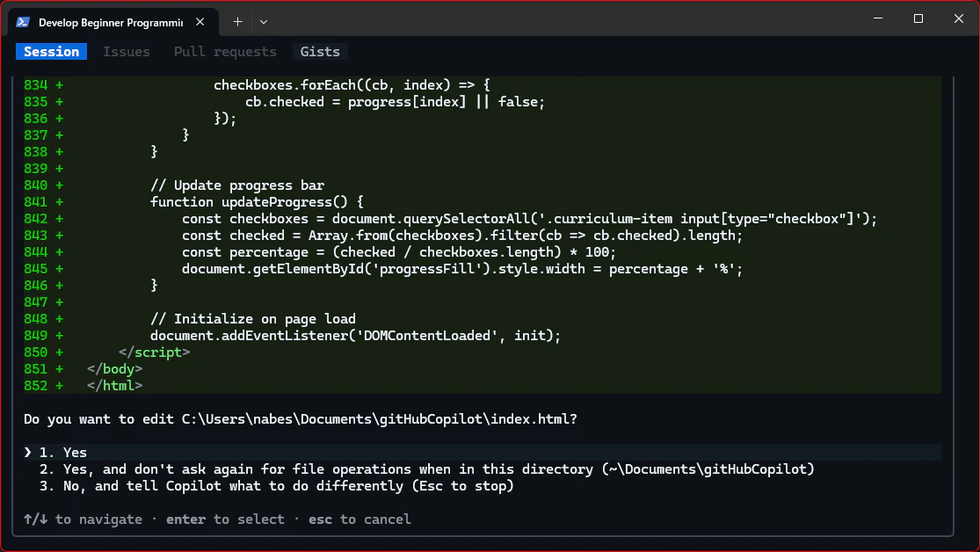Select No, and tell Copilot option

point(276,486)
